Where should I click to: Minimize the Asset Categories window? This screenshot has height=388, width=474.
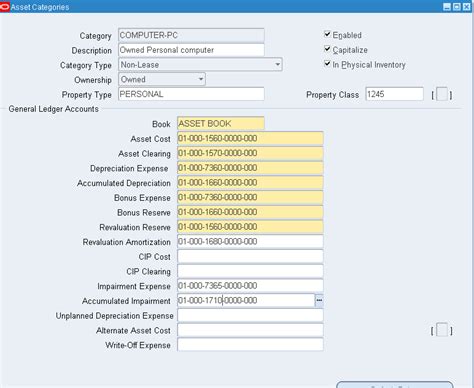tap(447, 7)
